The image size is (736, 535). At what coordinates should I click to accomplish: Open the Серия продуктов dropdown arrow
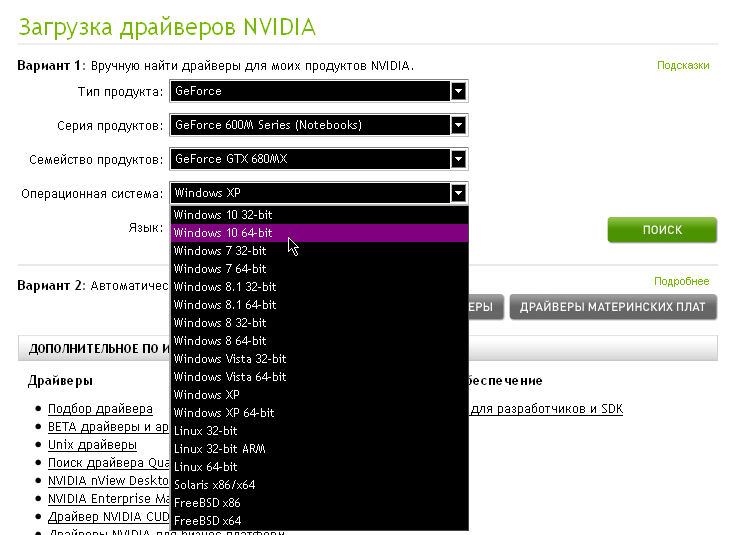tap(458, 125)
